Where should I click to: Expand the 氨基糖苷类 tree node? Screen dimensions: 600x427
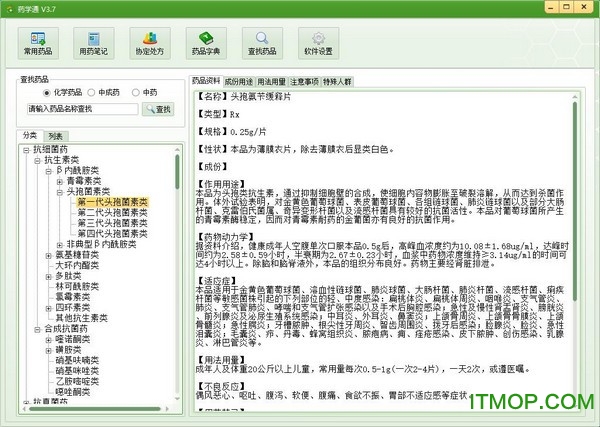pyautogui.click(x=48, y=256)
